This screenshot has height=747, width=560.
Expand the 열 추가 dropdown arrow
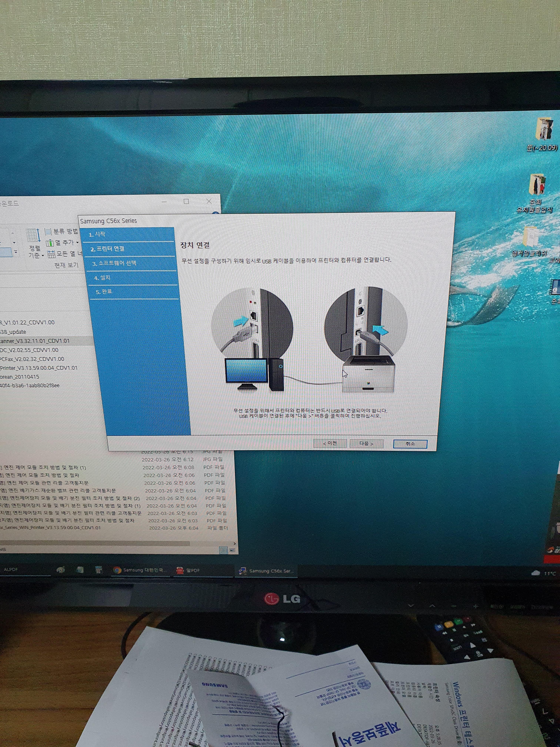[77, 243]
